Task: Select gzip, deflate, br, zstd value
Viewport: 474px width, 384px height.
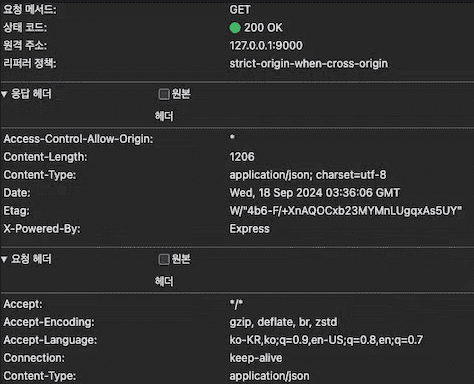Action: (x=283, y=322)
